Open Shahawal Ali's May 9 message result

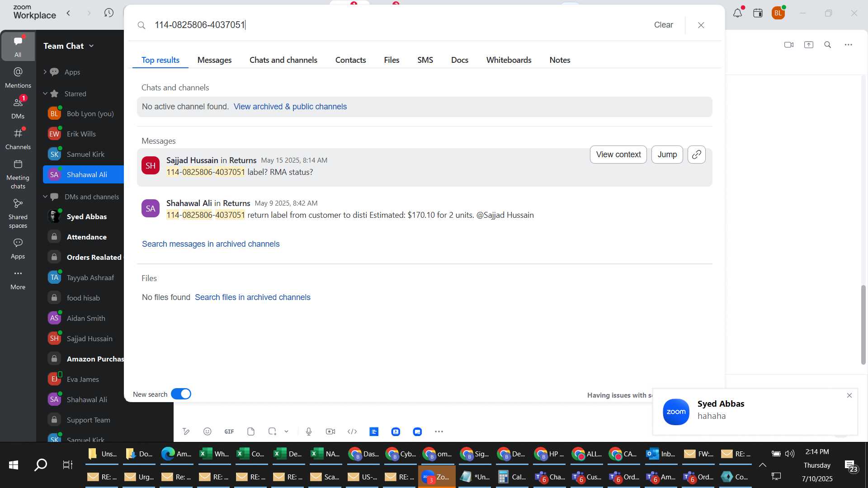425,209
